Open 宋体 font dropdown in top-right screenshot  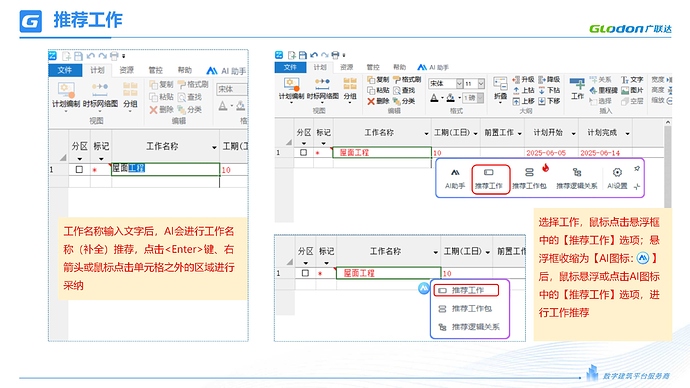coord(459,83)
